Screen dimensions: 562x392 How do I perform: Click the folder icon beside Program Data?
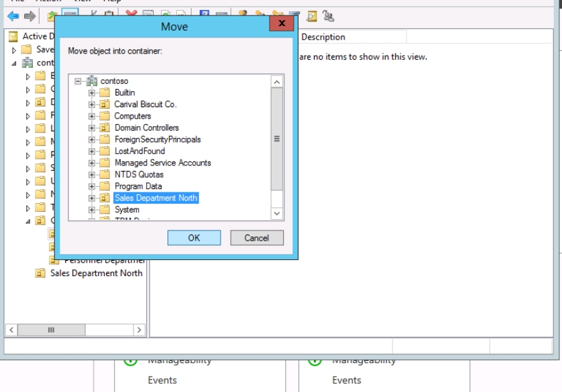pyautogui.click(x=105, y=186)
